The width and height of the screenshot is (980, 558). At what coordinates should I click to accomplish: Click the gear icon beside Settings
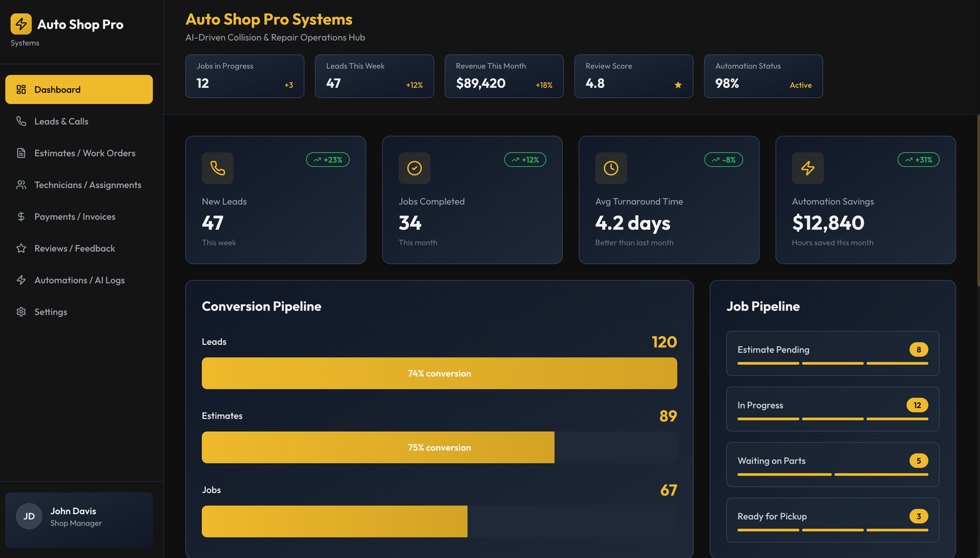pyautogui.click(x=21, y=312)
